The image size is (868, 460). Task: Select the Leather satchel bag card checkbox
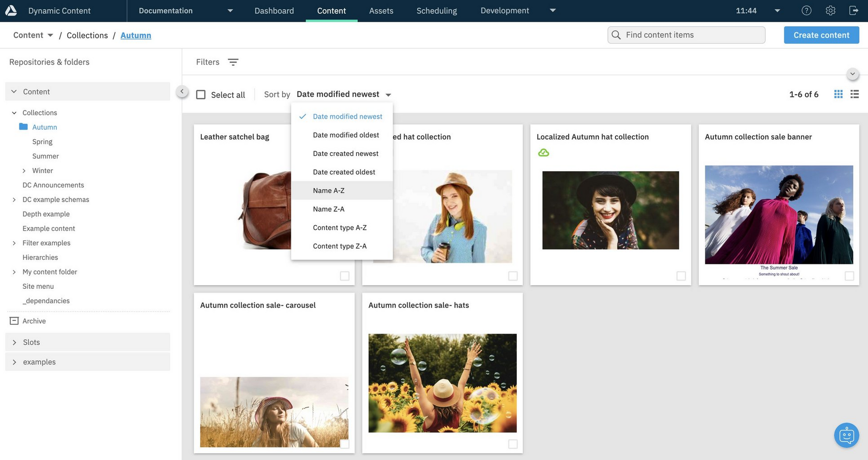[344, 276]
